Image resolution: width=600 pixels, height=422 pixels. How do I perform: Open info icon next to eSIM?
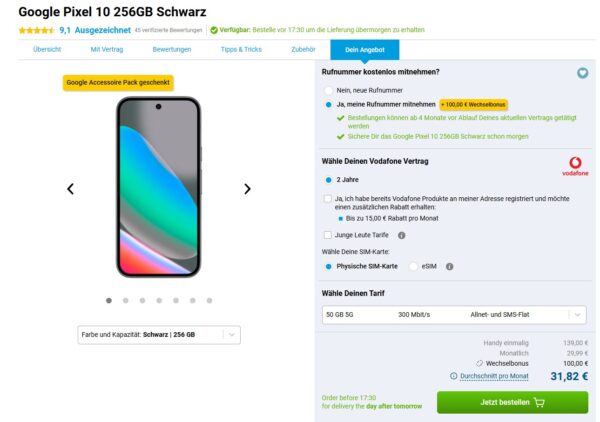pyautogui.click(x=450, y=266)
